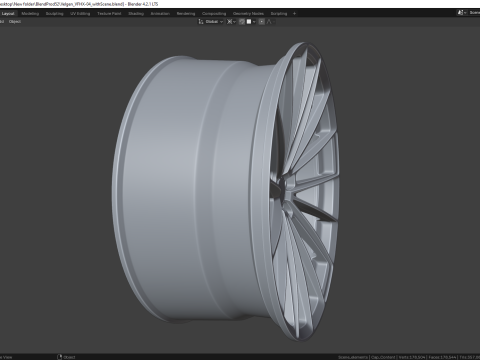This screenshot has height=360, width=480.
Task: Click the transform orientation icon beside Global
Action: [201, 22]
